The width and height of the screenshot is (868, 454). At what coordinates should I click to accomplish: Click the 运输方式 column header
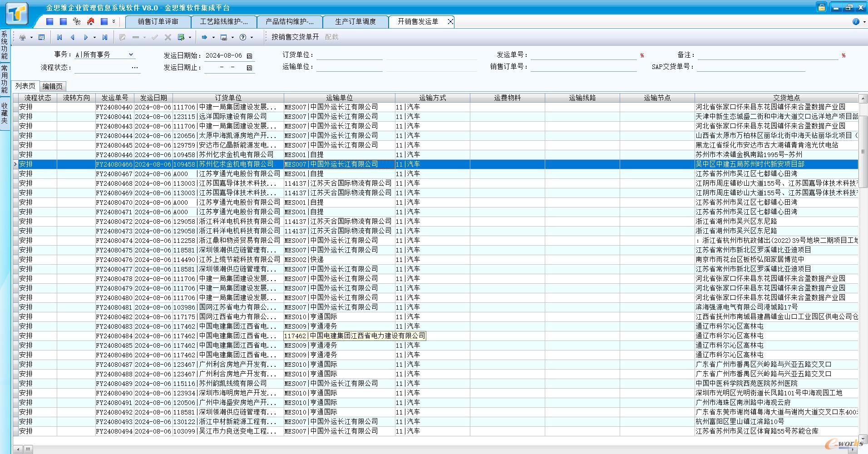click(433, 98)
